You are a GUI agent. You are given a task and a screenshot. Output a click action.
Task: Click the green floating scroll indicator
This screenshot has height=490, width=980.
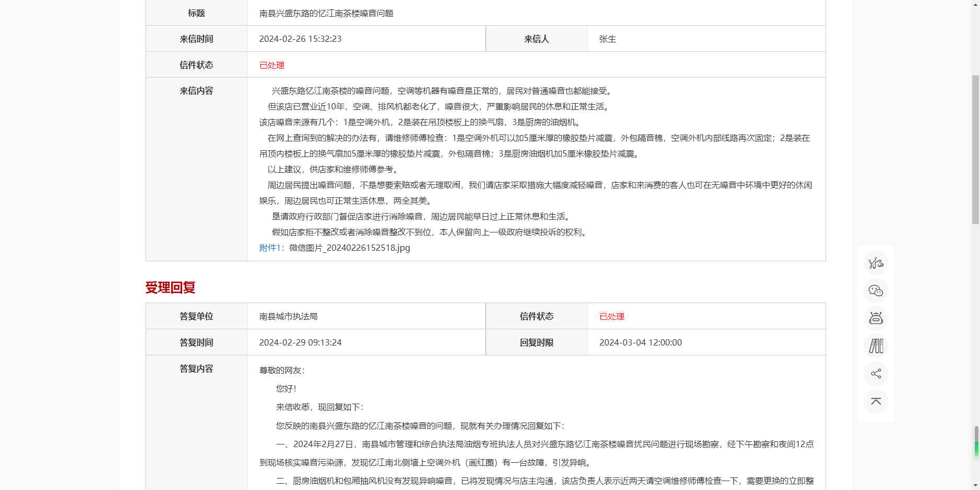(976, 449)
